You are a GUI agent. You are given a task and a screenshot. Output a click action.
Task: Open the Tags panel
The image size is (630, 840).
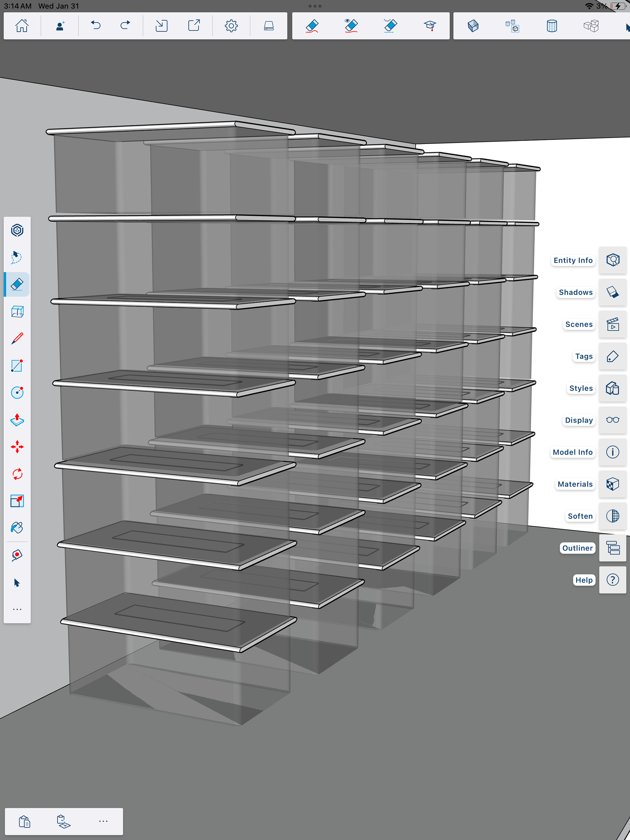(x=613, y=356)
